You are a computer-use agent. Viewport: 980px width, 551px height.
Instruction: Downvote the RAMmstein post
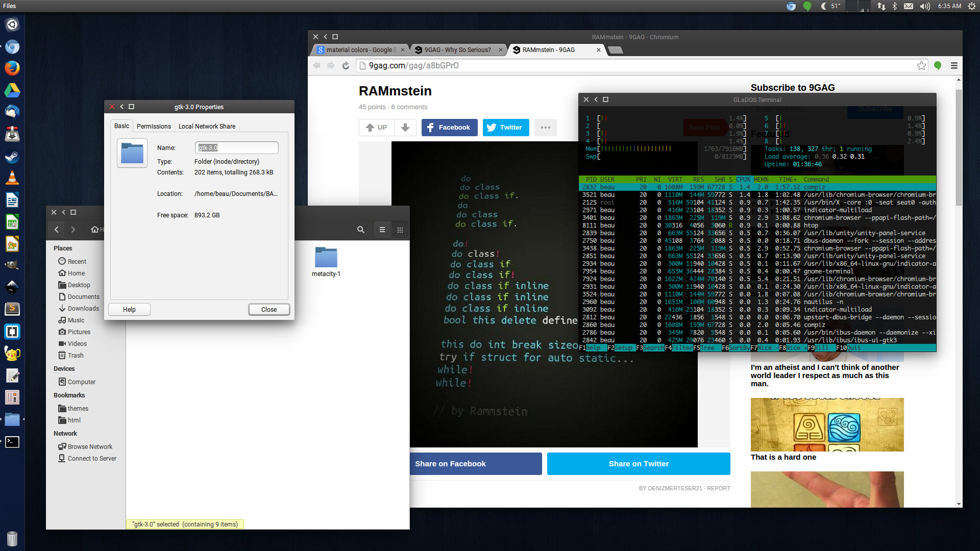click(x=405, y=128)
